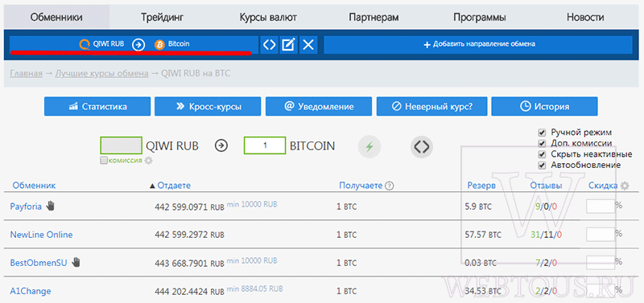Open the Статистика button

[97, 107]
